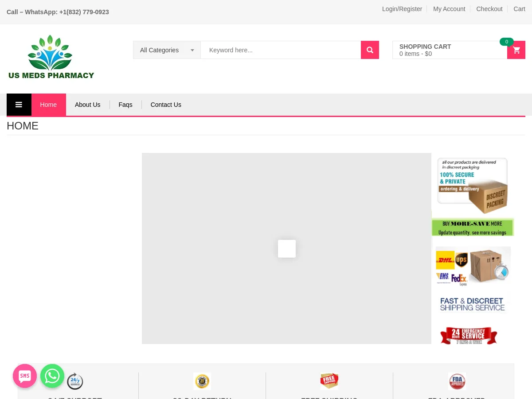Open the Login/Register link
Viewport: 532px width, 399px height.
tap(402, 9)
